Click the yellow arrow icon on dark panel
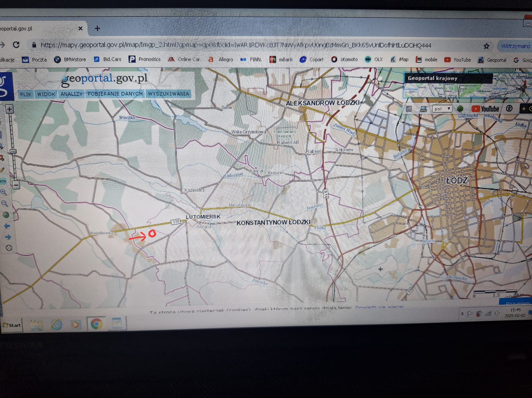This screenshot has width=532, height=398. 523,108
